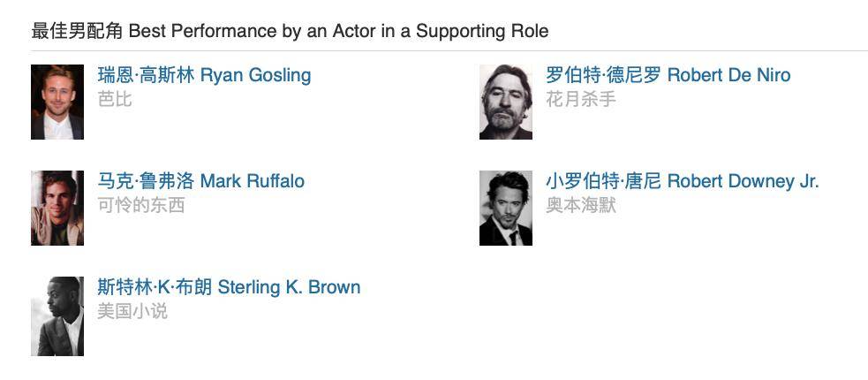Click the film title 芭比

click(x=115, y=100)
